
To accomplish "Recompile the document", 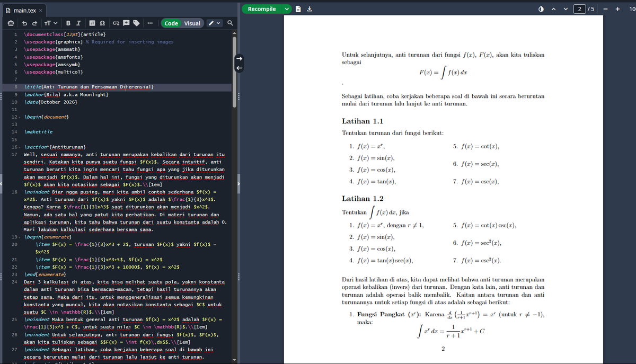I will click(x=262, y=9).
